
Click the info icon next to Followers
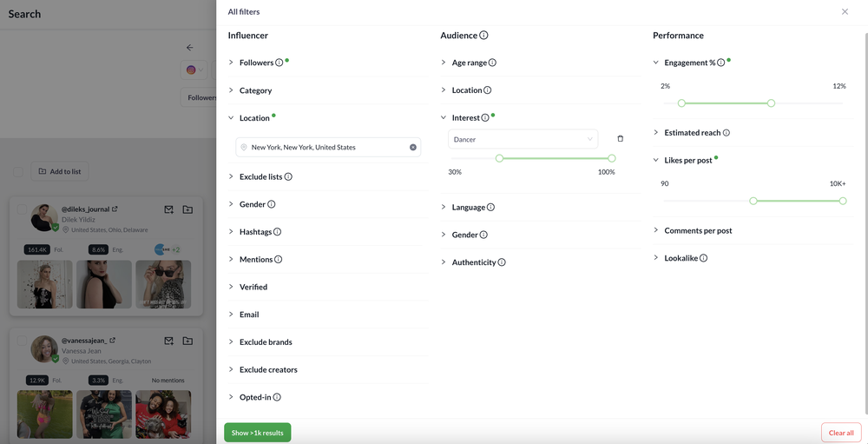(x=279, y=63)
